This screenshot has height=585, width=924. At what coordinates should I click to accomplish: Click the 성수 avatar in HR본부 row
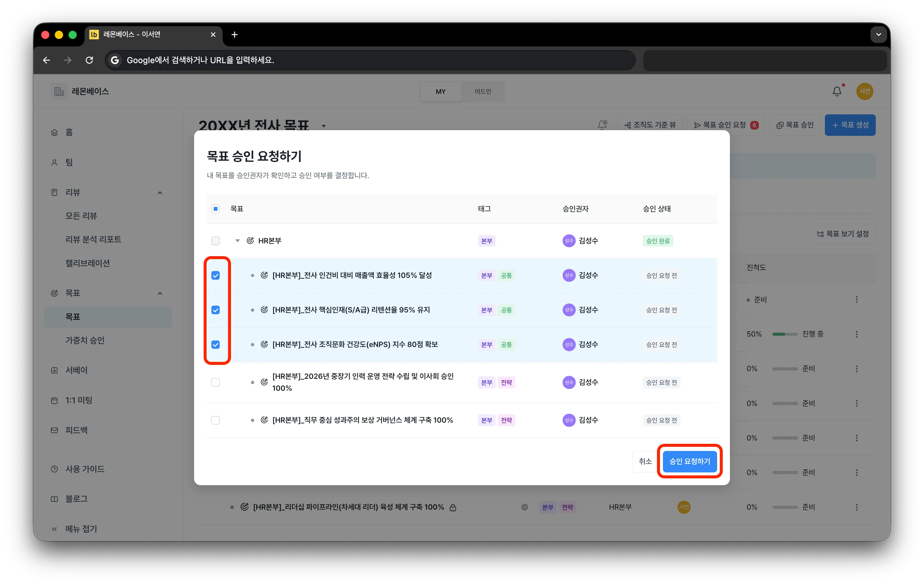point(569,241)
